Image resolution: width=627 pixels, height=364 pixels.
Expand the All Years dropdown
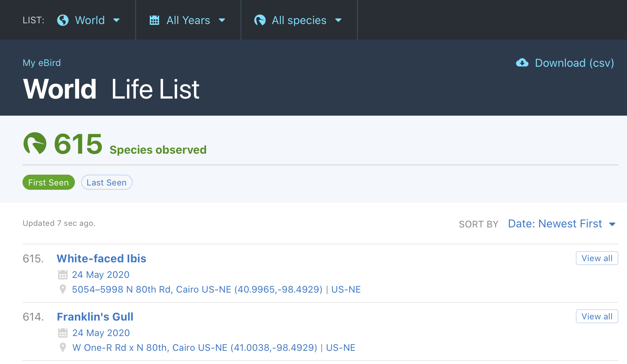(x=188, y=20)
